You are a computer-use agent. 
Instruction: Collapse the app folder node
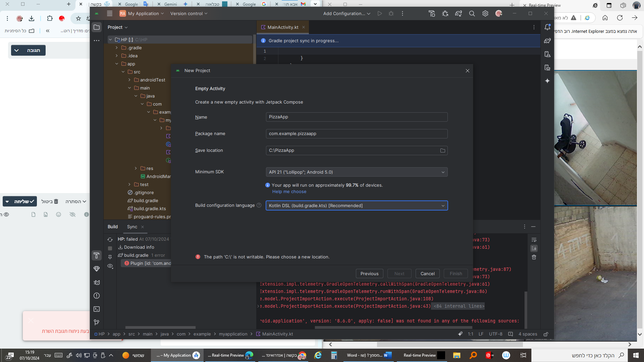pos(117,64)
